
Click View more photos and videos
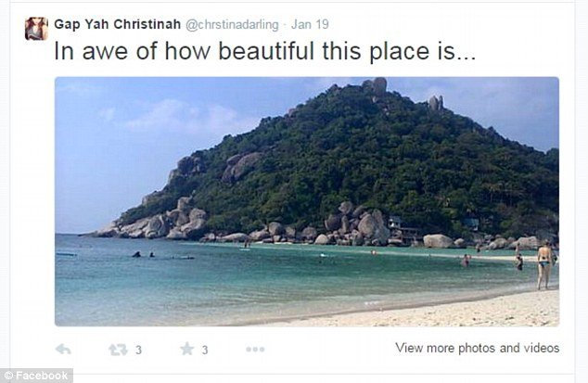tap(477, 349)
